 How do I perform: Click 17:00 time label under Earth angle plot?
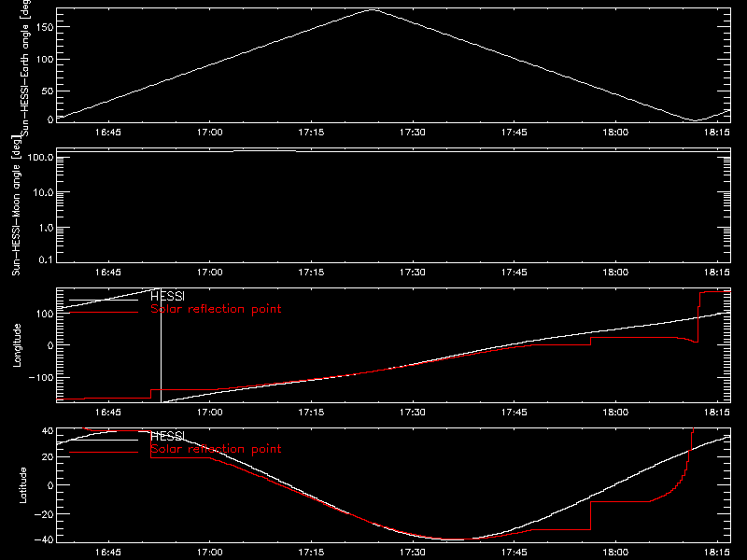click(x=209, y=133)
